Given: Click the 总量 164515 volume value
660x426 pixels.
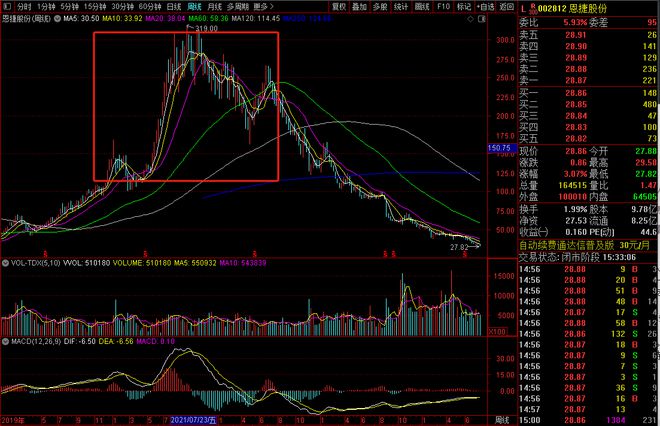Looking at the screenshot, I should (573, 185).
